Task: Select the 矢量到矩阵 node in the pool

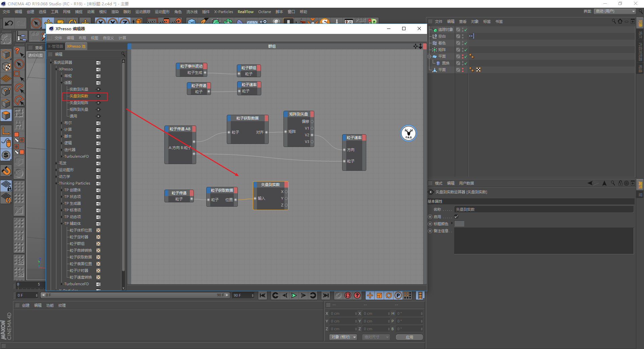Action: [x=79, y=103]
